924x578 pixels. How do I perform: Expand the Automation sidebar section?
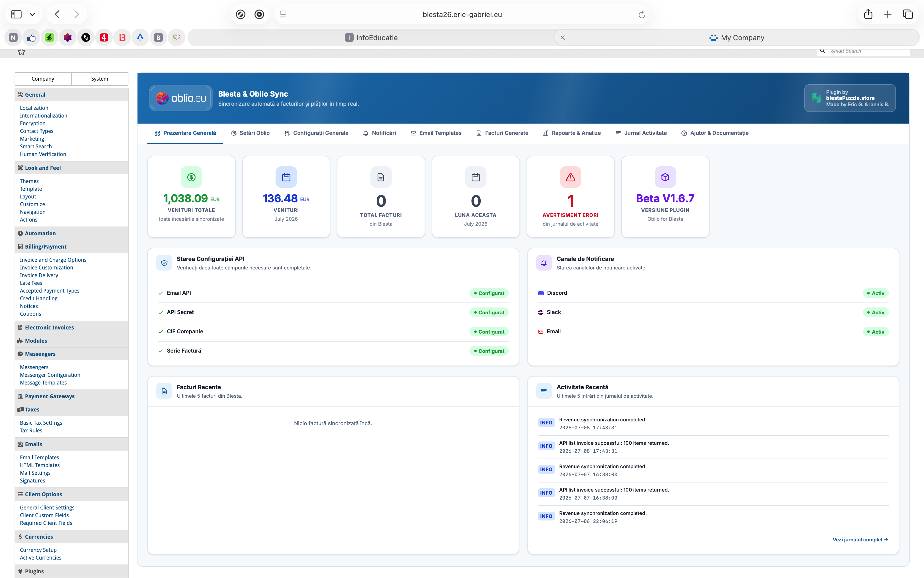click(x=71, y=233)
